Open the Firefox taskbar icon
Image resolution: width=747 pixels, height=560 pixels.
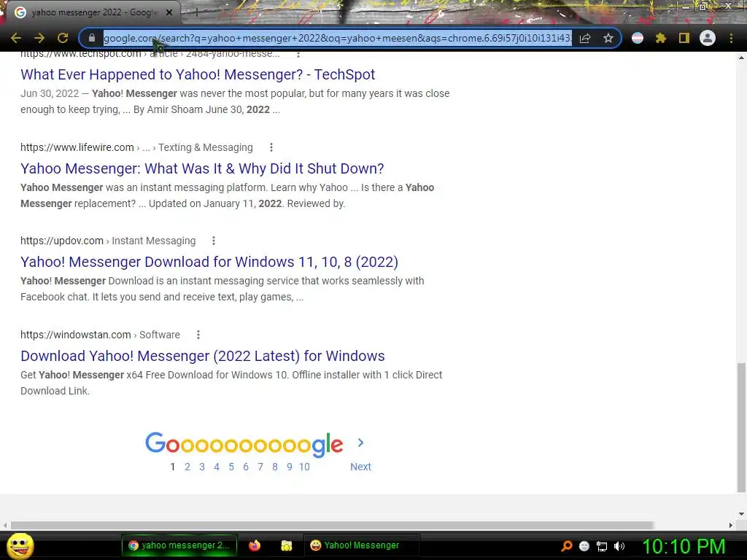pyautogui.click(x=255, y=545)
